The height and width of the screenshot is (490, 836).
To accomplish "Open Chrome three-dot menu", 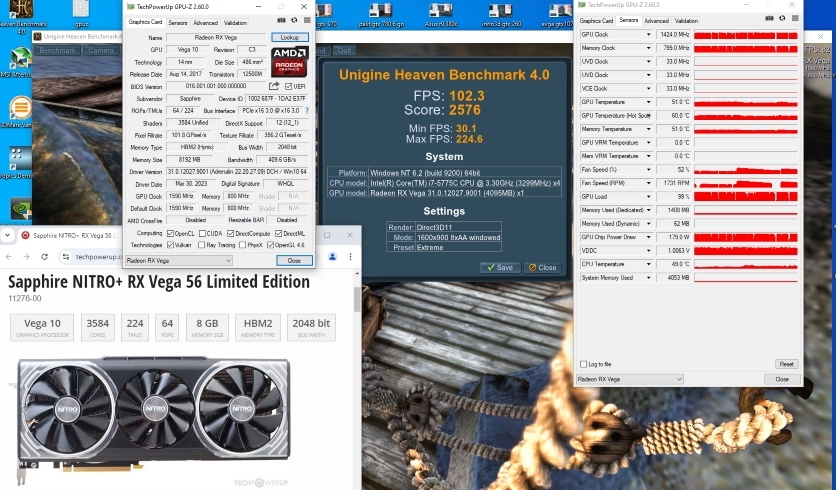I will tap(350, 256).
